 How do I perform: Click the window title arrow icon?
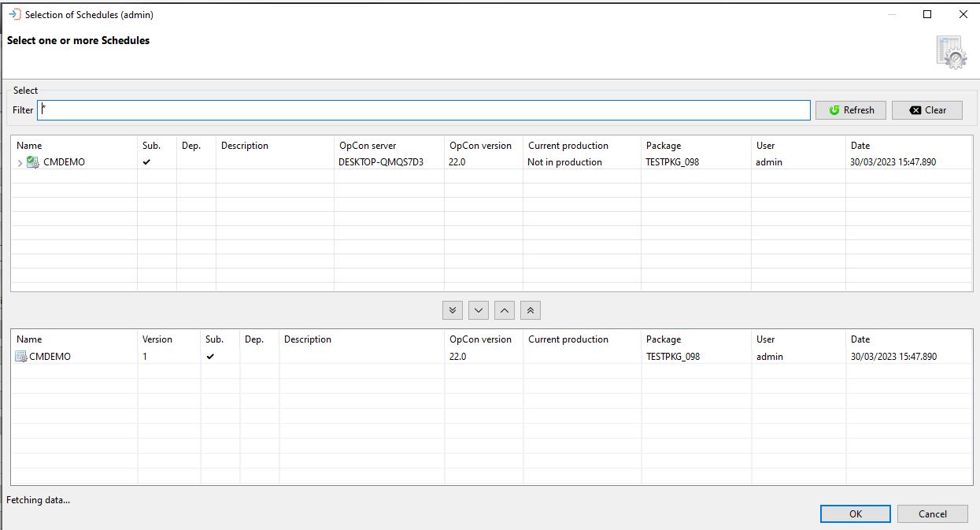tap(14, 14)
